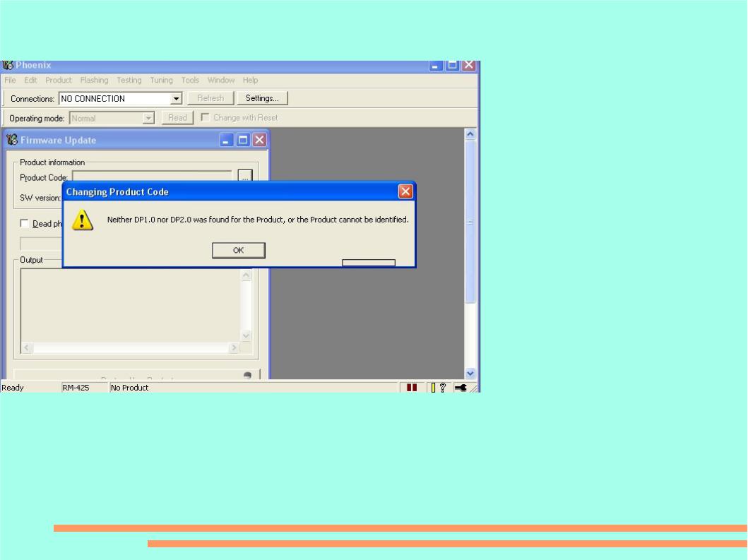This screenshot has width=748, height=560.
Task: Maximize the Firmware Update window
Action: point(243,140)
